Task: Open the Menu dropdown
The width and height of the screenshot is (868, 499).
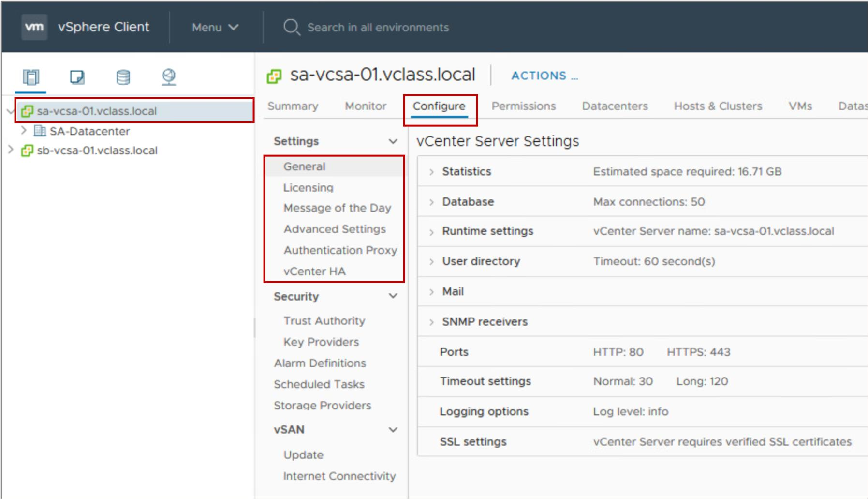Action: click(215, 27)
